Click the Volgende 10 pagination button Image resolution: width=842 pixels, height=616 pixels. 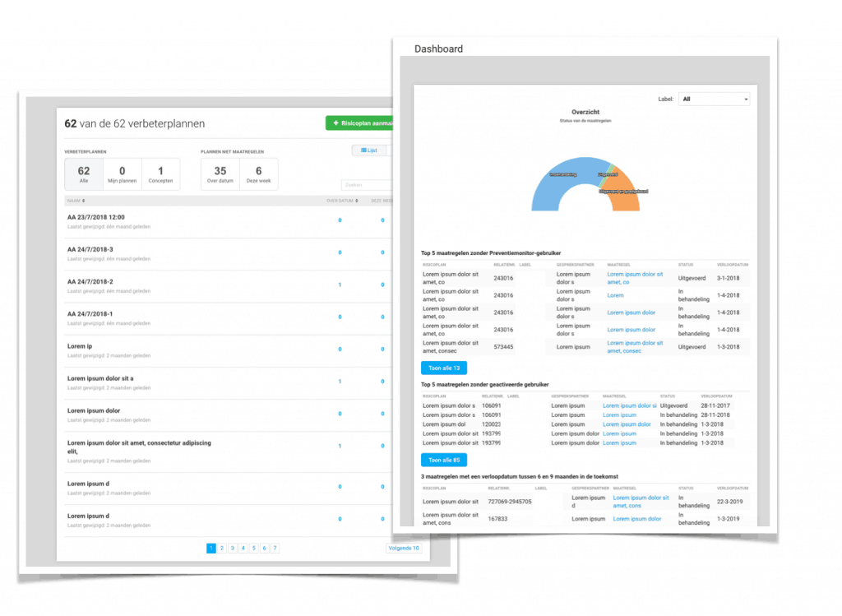[x=403, y=548]
